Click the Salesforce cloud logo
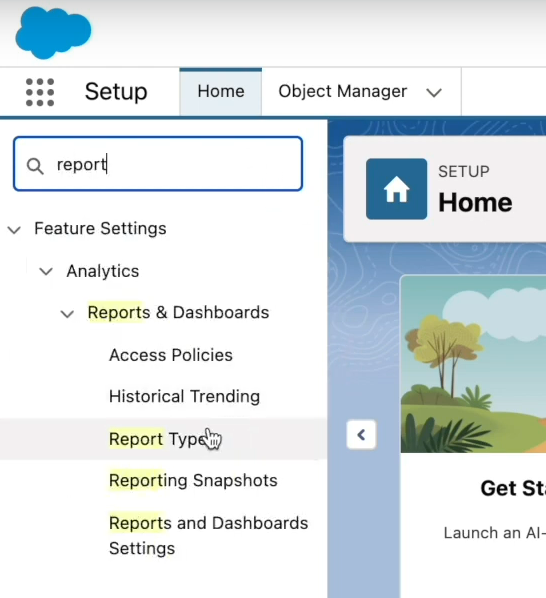The height and width of the screenshot is (598, 546). pyautogui.click(x=53, y=32)
